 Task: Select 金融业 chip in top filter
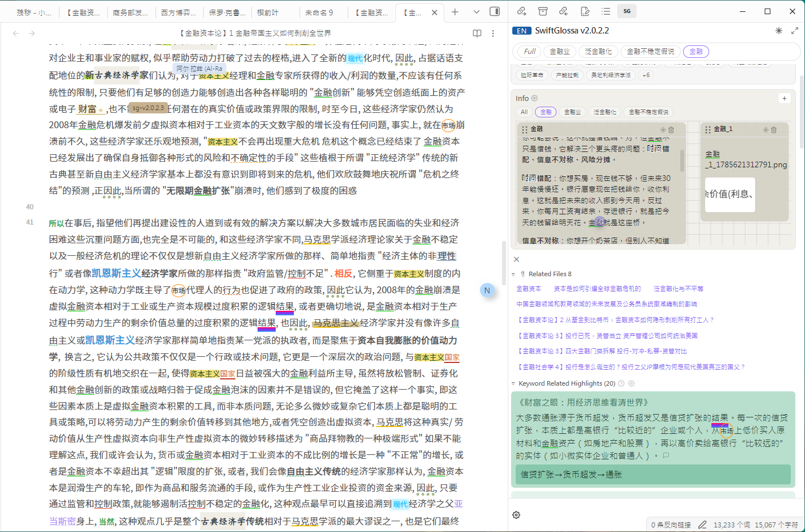point(560,51)
